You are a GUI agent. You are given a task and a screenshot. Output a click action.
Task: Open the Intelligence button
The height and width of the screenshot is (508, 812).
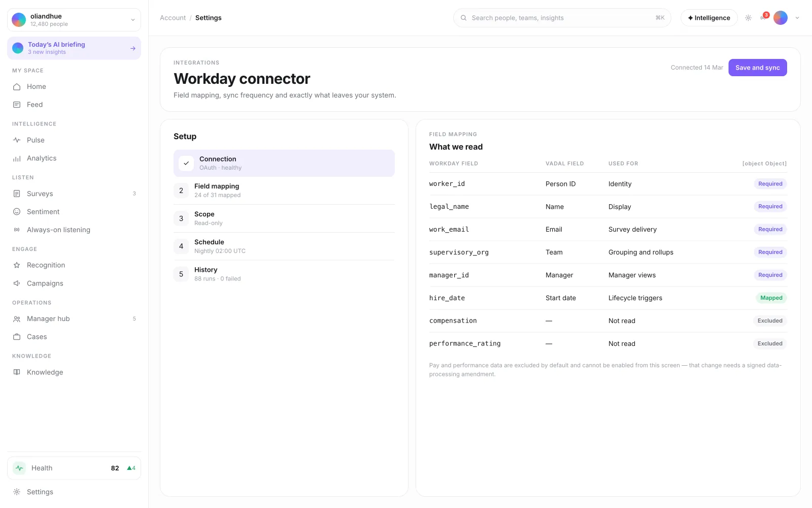709,18
